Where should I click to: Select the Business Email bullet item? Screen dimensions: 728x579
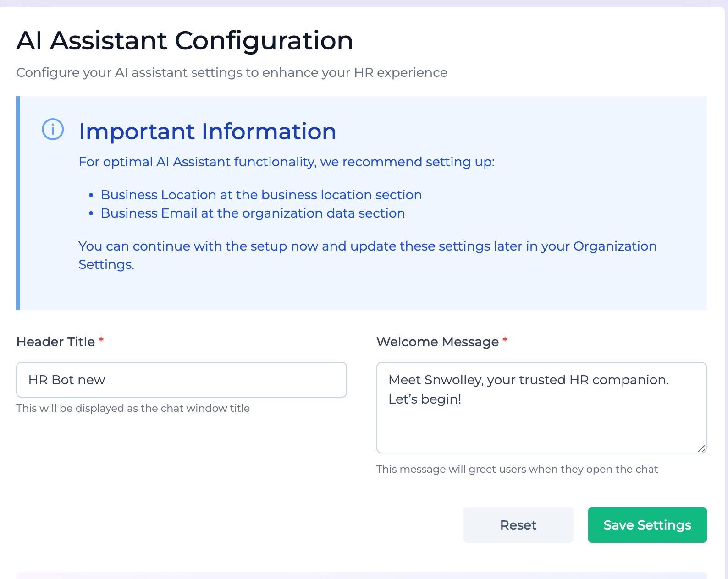point(253,213)
